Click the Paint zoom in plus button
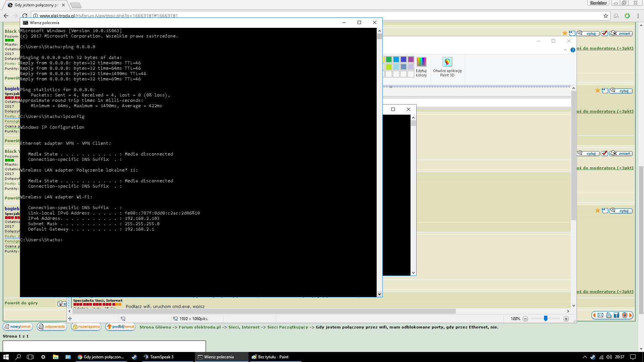Image resolution: width=644 pixels, height=362 pixels. click(x=566, y=319)
